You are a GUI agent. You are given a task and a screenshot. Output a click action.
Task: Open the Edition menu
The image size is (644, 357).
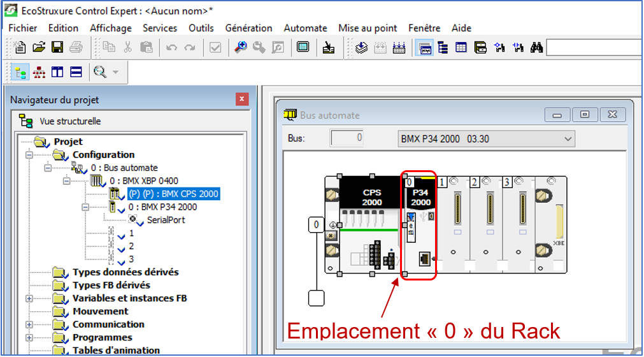click(63, 28)
